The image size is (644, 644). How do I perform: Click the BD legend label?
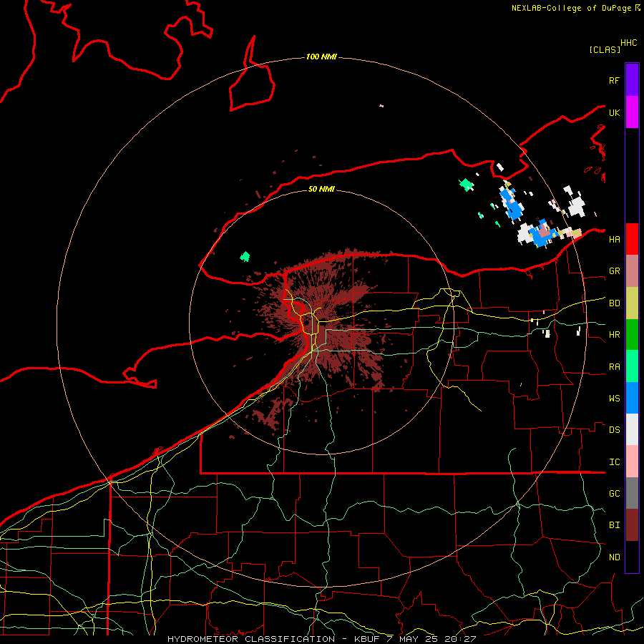[614, 303]
